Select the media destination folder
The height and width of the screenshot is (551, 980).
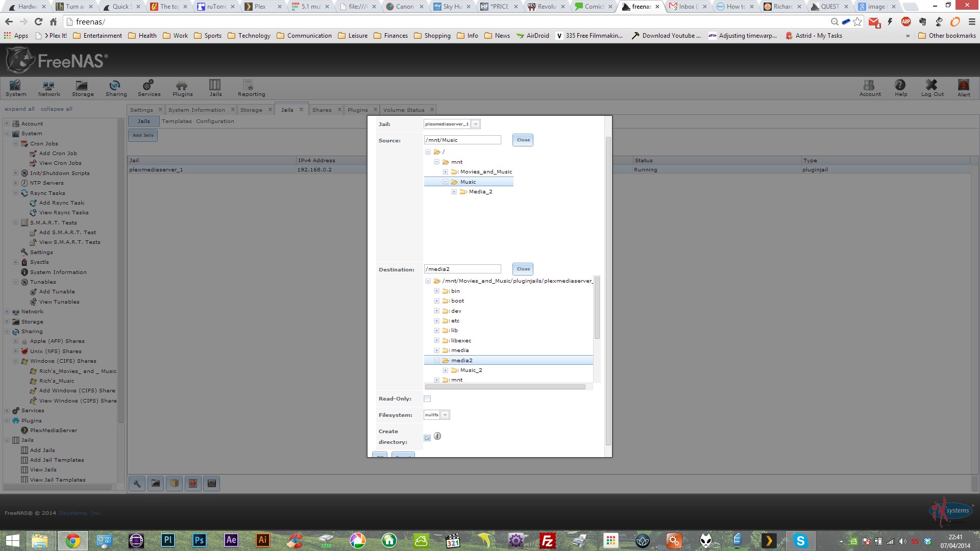[459, 350]
